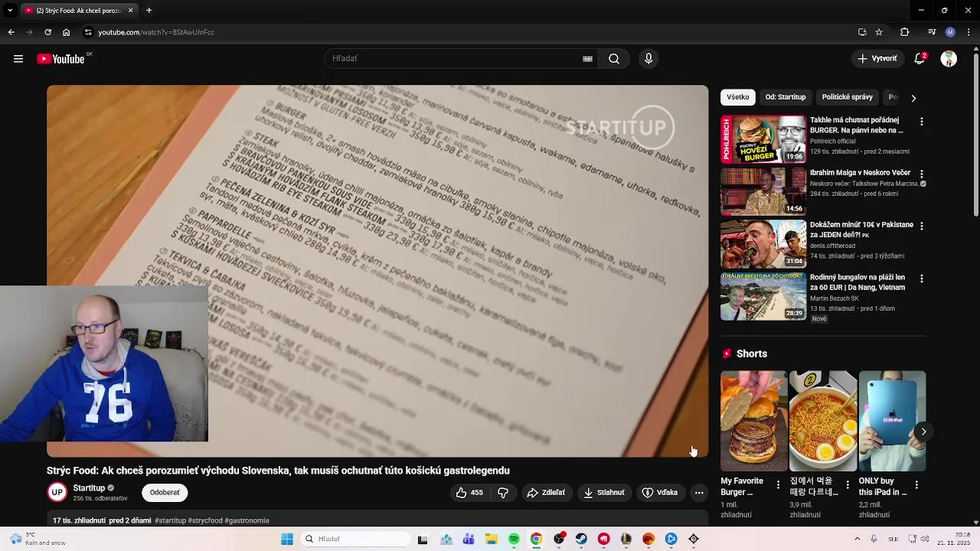Click the Zdieľať share button
The height and width of the screenshot is (551, 980).
coord(546,493)
